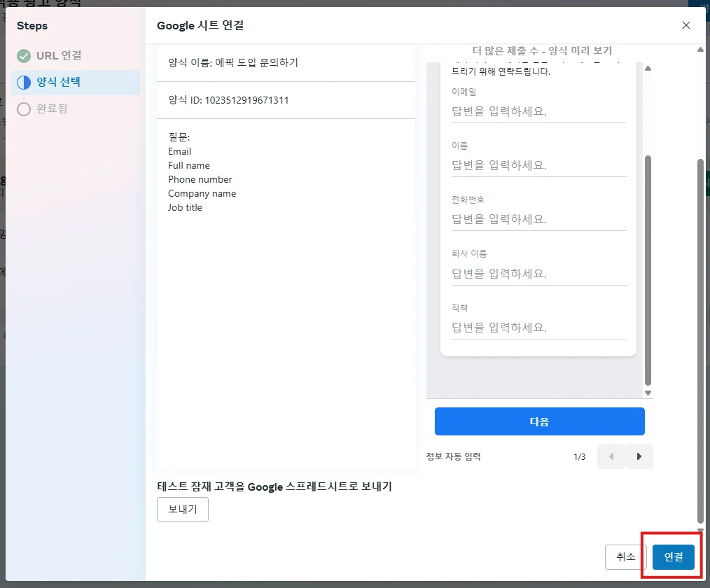Click the Phone number question text

coord(200,179)
